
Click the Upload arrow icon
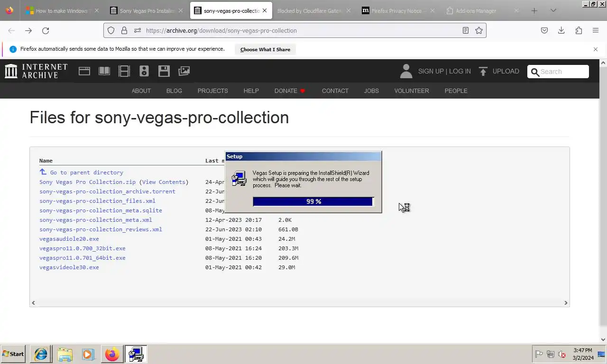point(483,71)
